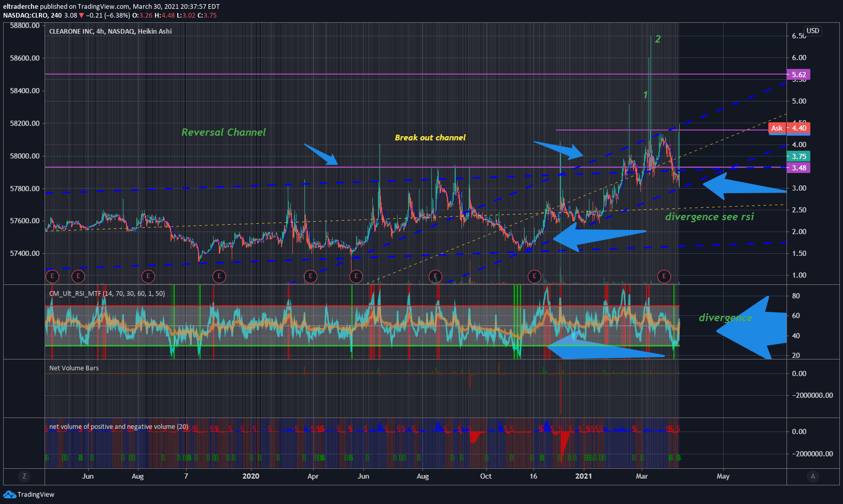Click the E earnings marker above Apr 2020
Screen dimensions: 843x504
310,276
